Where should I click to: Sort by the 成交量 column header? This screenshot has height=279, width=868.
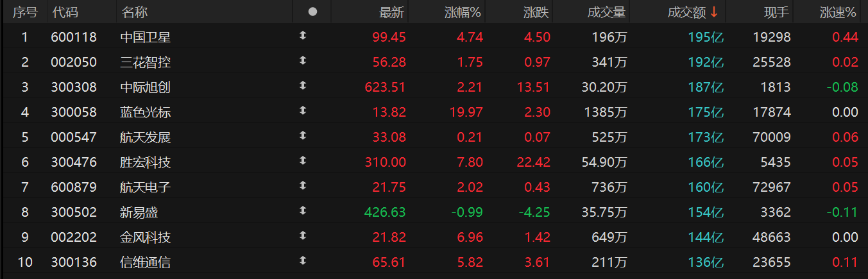607,12
